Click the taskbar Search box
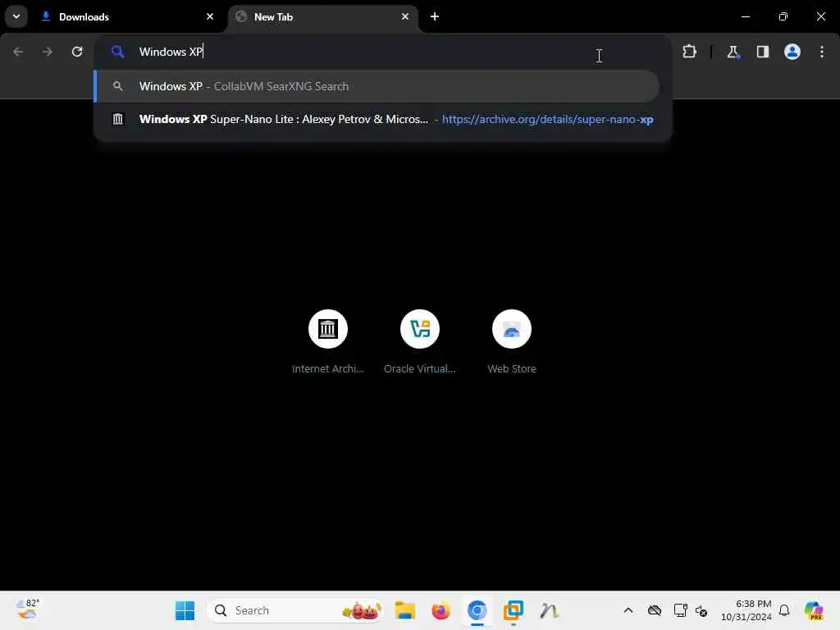840x630 pixels. [x=295, y=610]
